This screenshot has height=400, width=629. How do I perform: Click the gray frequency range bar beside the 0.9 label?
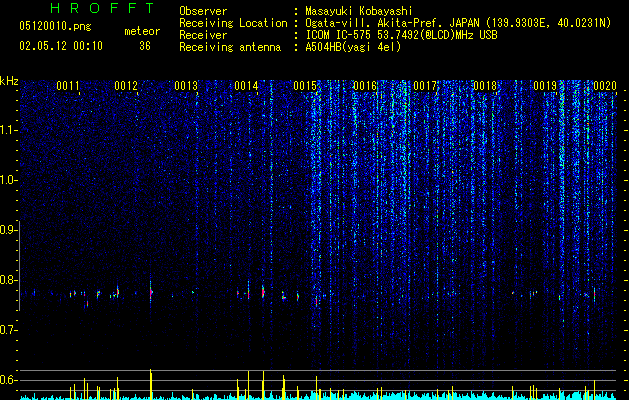19,265
